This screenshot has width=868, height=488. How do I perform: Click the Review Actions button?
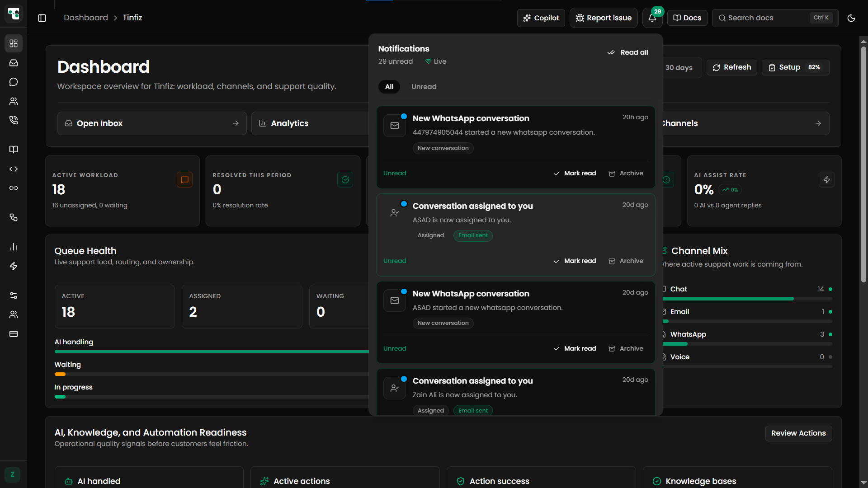coord(798,433)
